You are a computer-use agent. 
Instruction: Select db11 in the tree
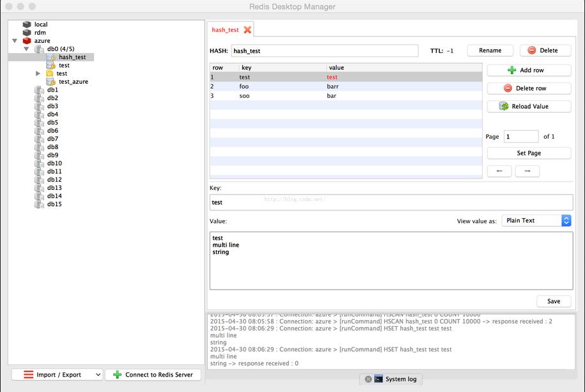click(54, 171)
